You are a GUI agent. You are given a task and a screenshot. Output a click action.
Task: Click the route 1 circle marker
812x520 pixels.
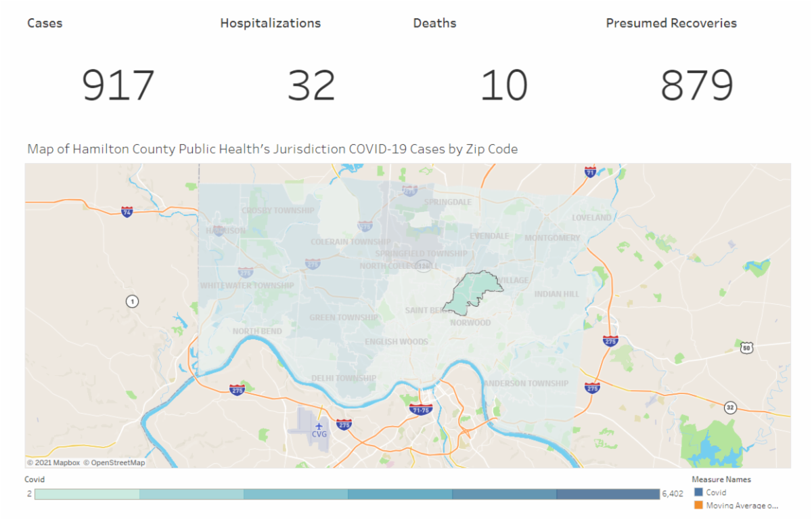point(133,301)
